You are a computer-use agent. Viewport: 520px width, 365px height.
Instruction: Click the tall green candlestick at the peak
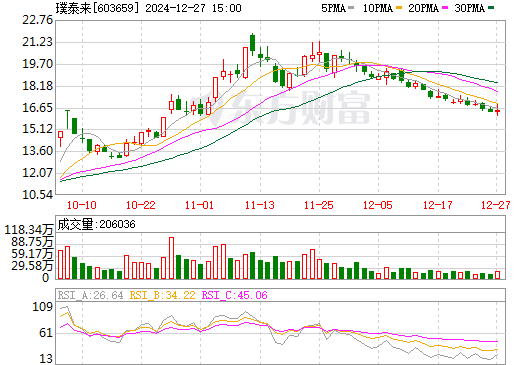pyautogui.click(x=253, y=43)
